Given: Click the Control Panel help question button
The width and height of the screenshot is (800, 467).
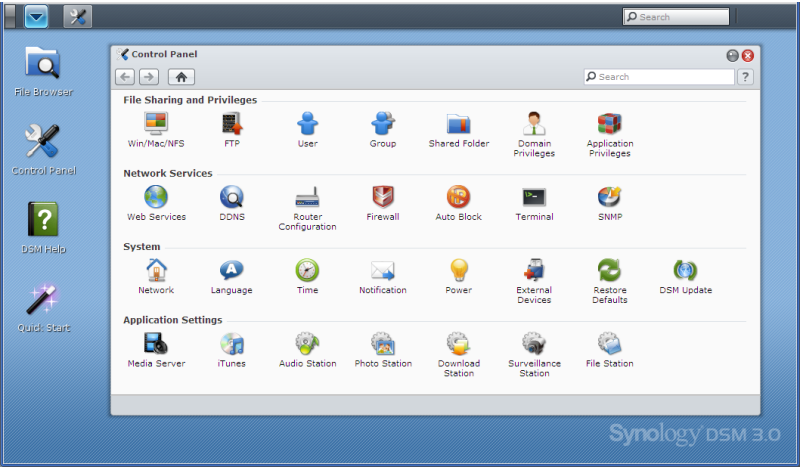Looking at the screenshot, I should [x=746, y=77].
